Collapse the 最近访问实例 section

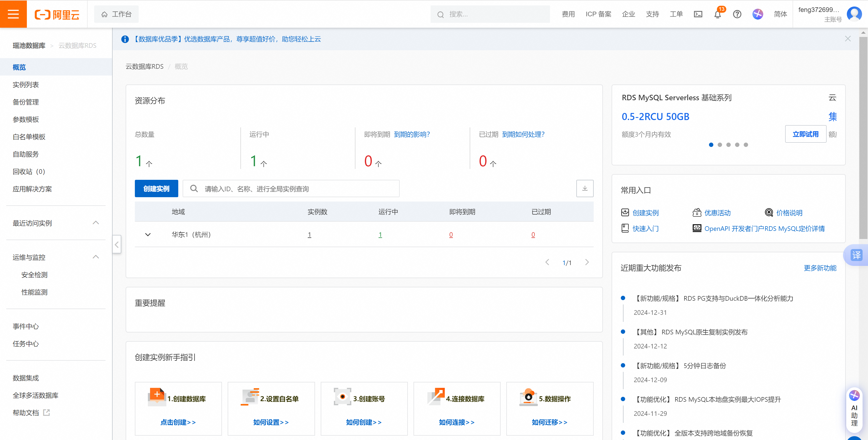96,222
